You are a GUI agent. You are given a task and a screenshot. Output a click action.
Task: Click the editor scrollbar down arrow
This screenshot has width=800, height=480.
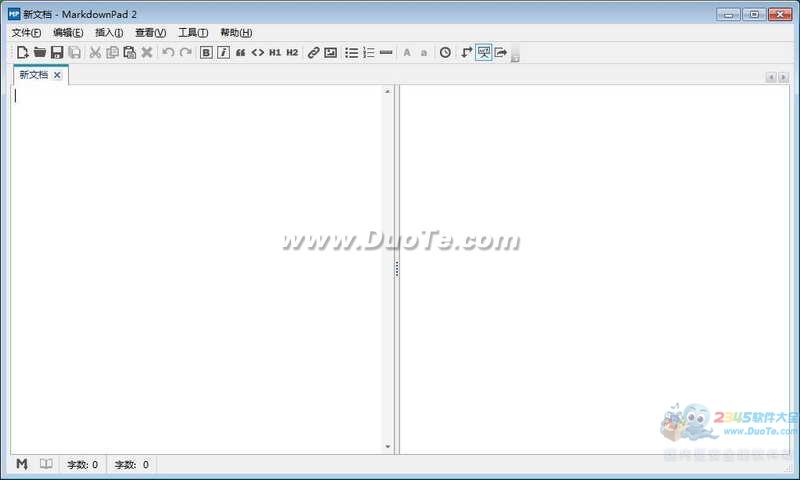coord(388,447)
